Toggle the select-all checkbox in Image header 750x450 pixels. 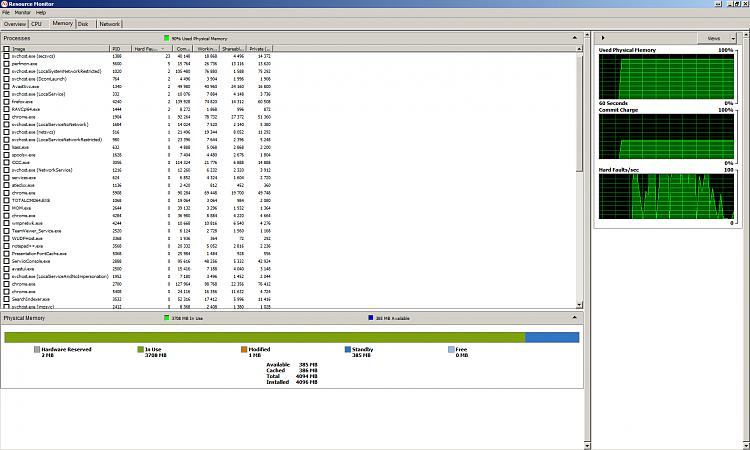[x=6, y=49]
